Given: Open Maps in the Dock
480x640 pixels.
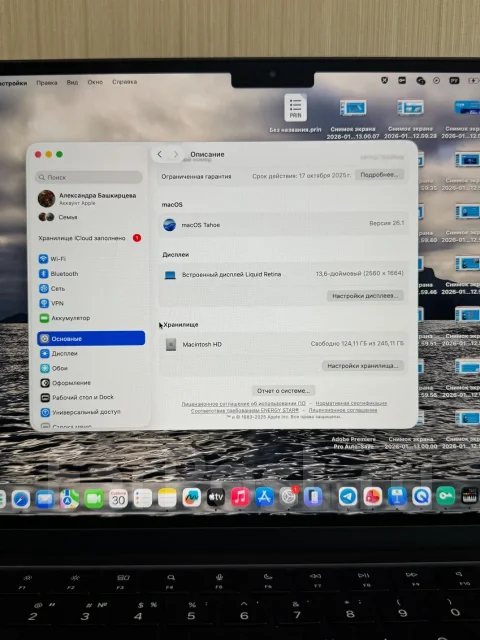Looking at the screenshot, I should 69,499.
